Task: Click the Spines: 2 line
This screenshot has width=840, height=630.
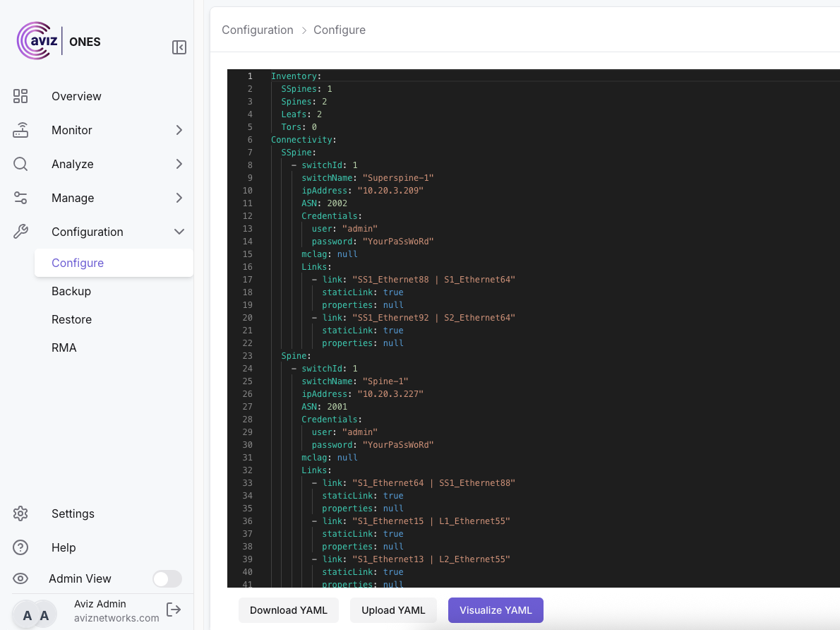Action: 304,101
